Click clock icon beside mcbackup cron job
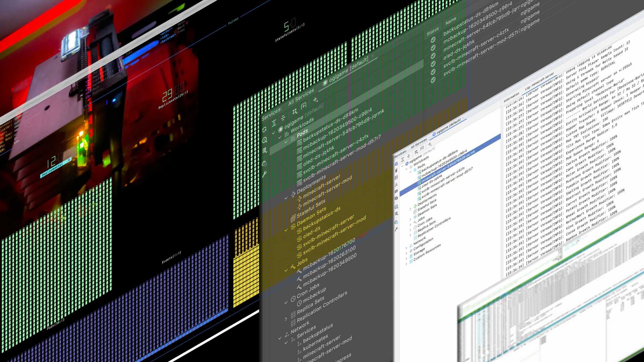644x362 pixels. coord(299,303)
